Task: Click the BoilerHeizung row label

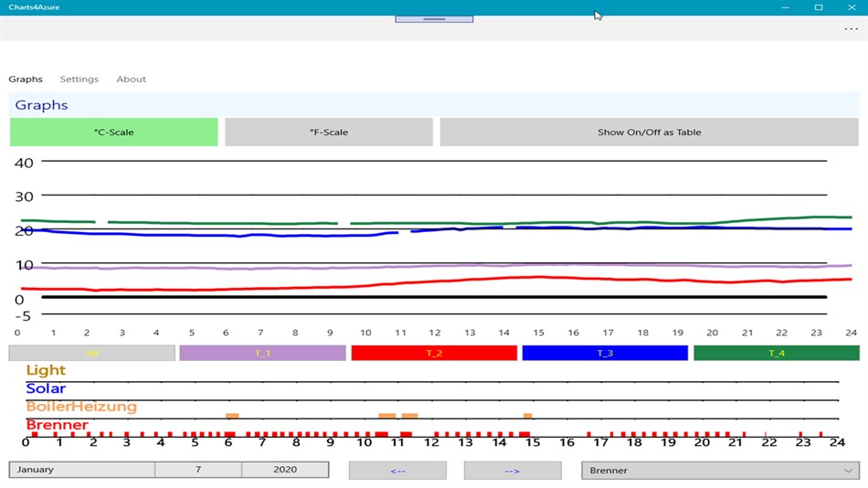Action: coord(81,407)
